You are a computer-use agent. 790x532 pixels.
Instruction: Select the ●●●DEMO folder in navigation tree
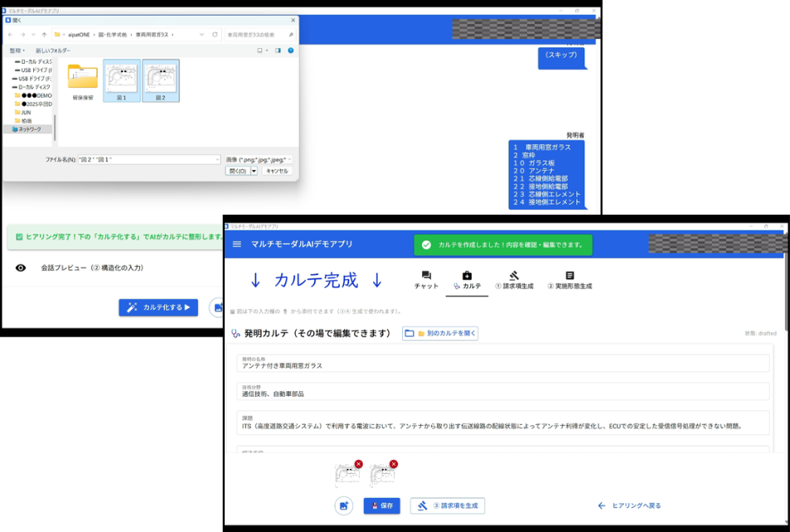[x=33, y=95]
